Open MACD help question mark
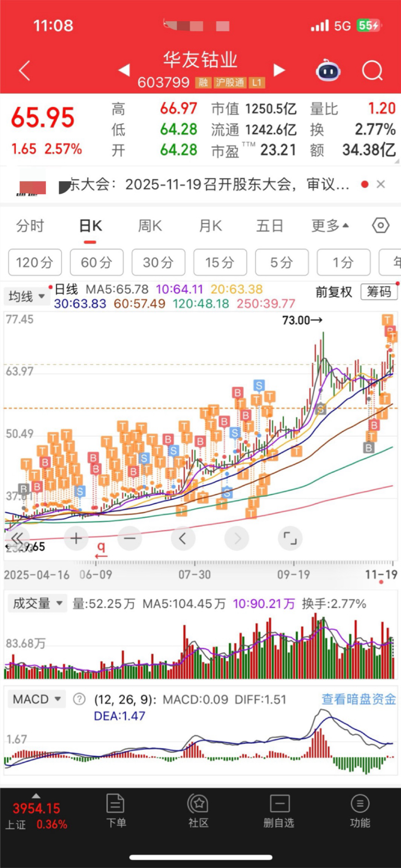This screenshot has height=868, width=401. coord(79,699)
